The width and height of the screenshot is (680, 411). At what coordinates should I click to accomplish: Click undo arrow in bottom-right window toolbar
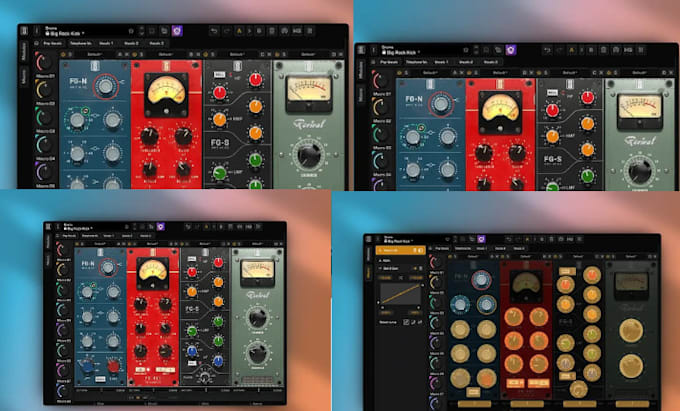pos(509,239)
